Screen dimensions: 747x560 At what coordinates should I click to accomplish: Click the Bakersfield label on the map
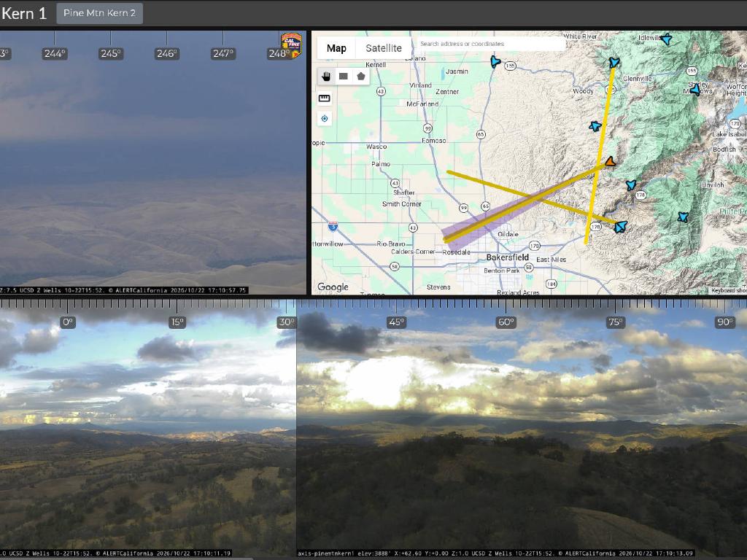coord(508,257)
